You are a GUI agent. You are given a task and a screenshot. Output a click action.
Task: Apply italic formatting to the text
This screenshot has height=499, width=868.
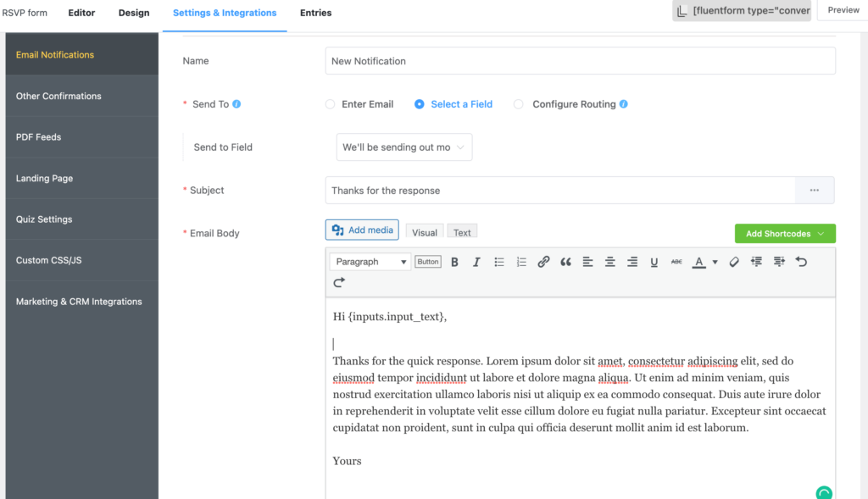click(476, 262)
